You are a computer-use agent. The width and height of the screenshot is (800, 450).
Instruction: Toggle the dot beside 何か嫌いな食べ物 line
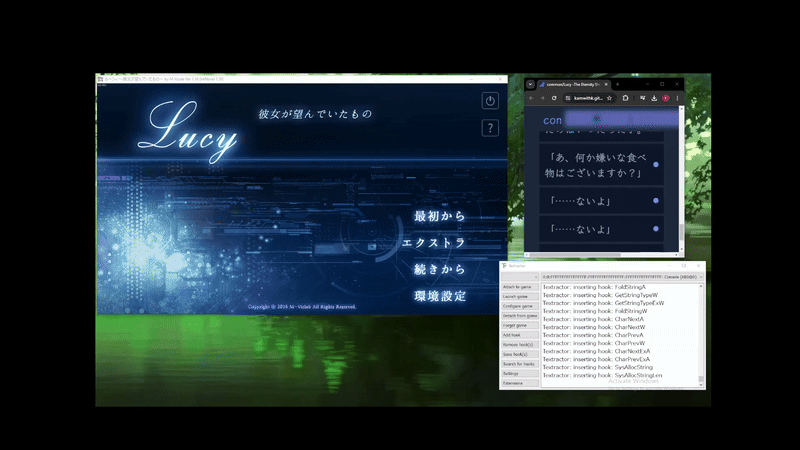[656, 164]
